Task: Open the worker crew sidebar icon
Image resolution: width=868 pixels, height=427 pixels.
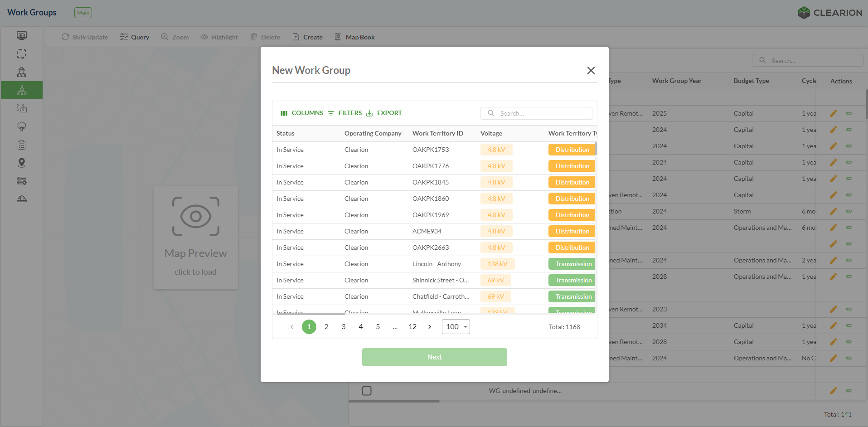Action: click(x=21, y=72)
